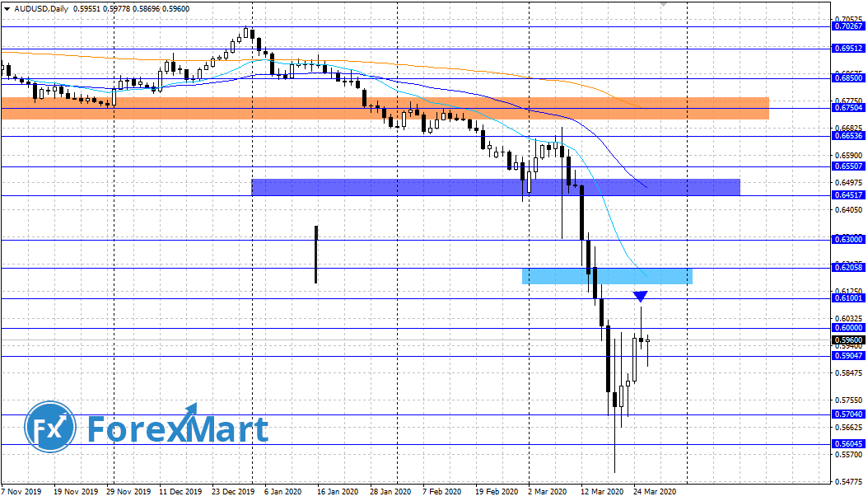This screenshot has width=868, height=501.
Task: Click the 0.59551 open price value
Action: coord(86,9)
